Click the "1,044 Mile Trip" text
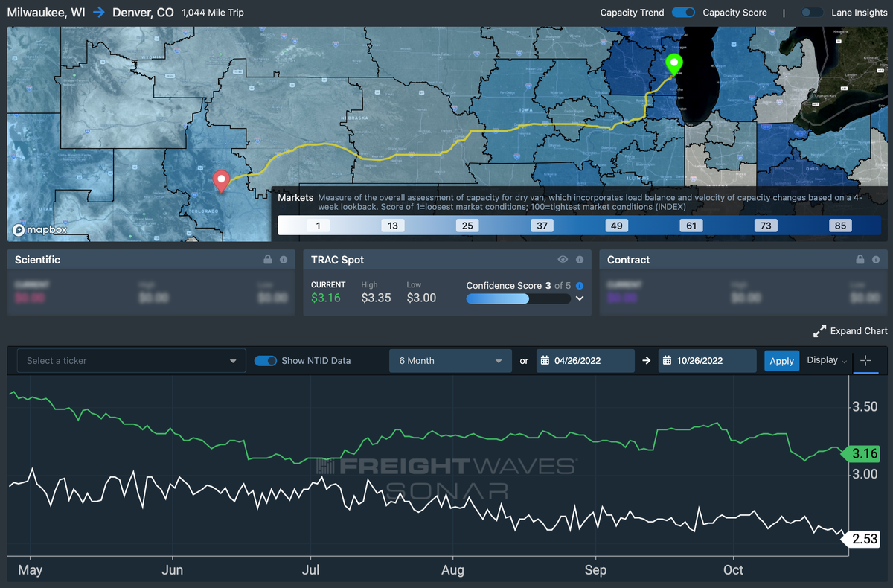The image size is (893, 588). (x=213, y=13)
